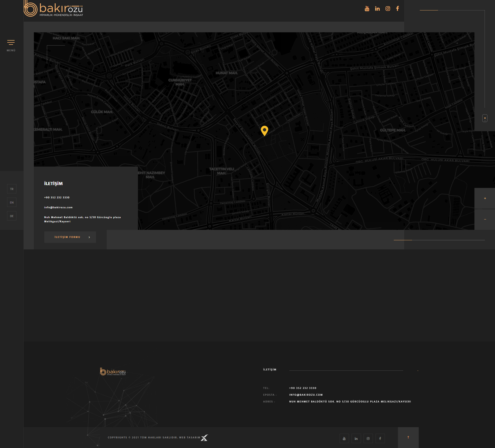Open footer Facebook icon button
This screenshot has width=495, height=448.
(x=380, y=438)
